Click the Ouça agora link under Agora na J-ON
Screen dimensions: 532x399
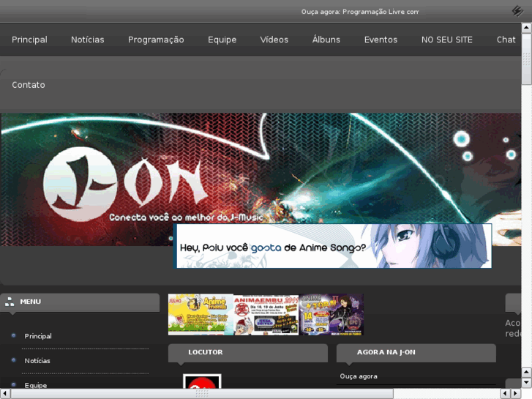coord(359,376)
